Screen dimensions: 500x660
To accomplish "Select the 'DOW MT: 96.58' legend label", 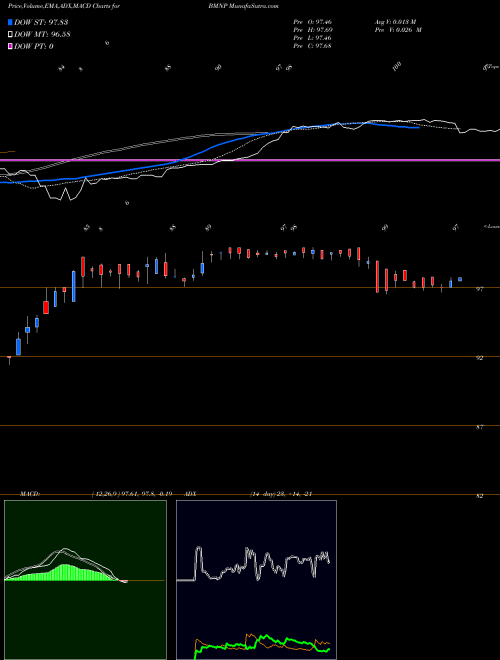I will pyautogui.click(x=42, y=34).
